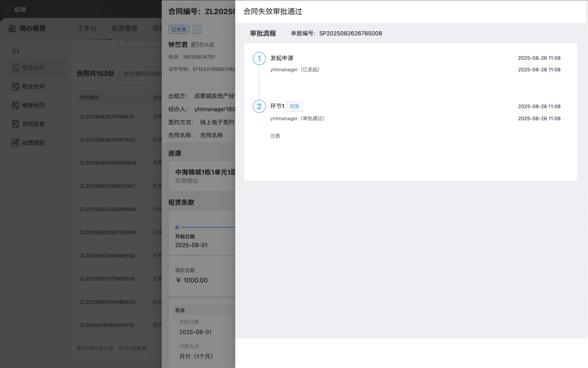Click the 发起申请 step title
Screen dimensions: 588x368
click(x=282, y=58)
